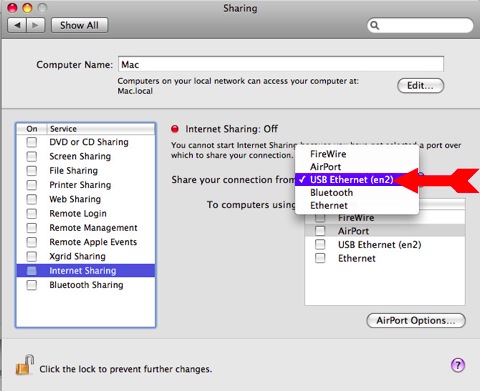Check AirPort in To computers using list

coord(320,231)
